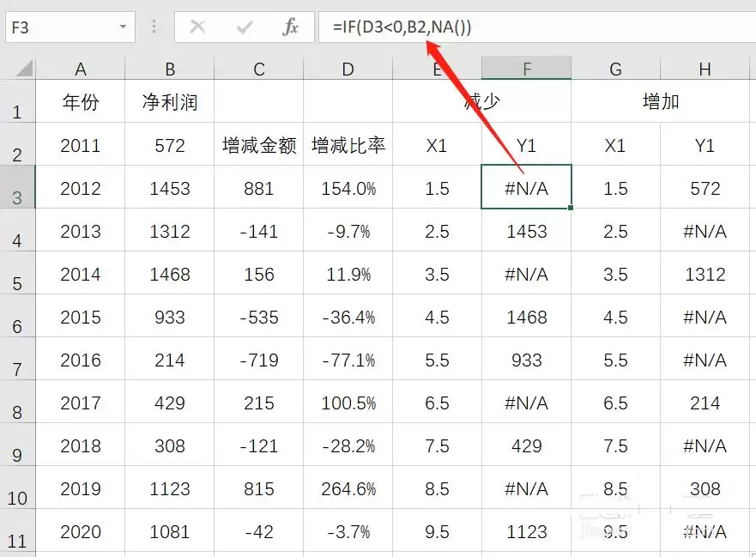
Task: Click the Select All corner triangle
Action: tap(24, 68)
